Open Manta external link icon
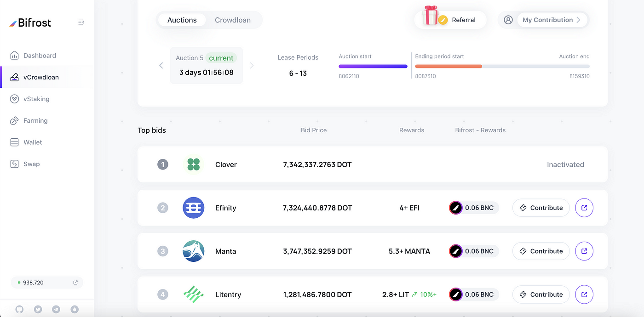The width and height of the screenshot is (644, 317). click(584, 251)
